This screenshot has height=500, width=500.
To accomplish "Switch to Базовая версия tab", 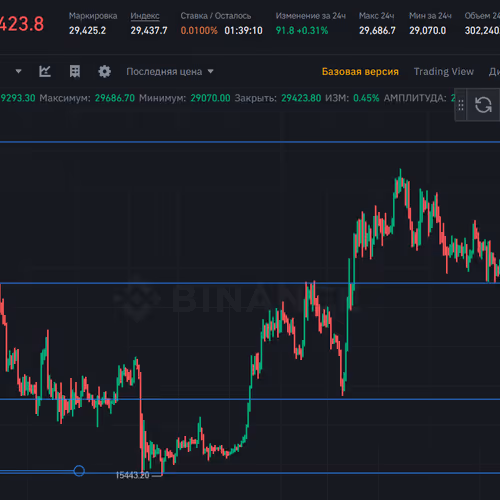I will tap(360, 72).
